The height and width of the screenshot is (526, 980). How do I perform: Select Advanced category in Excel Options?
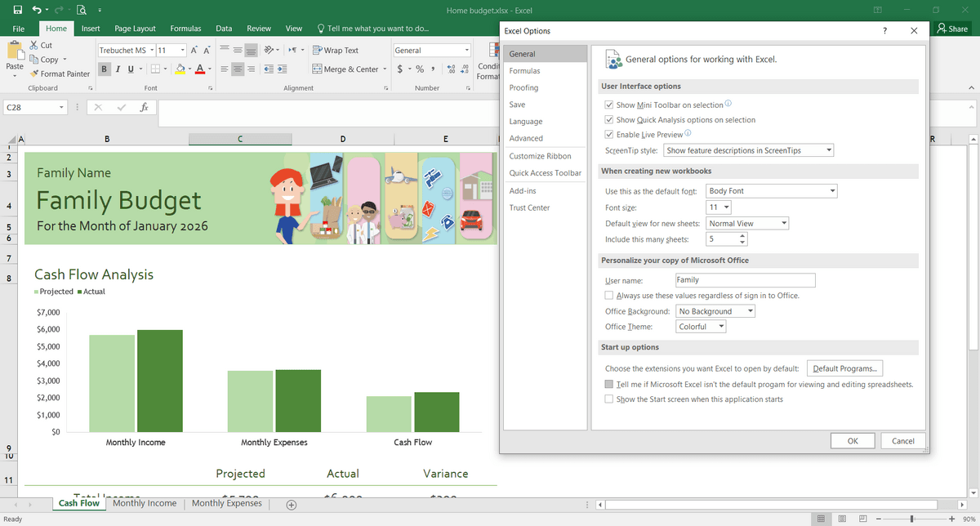pos(545,138)
